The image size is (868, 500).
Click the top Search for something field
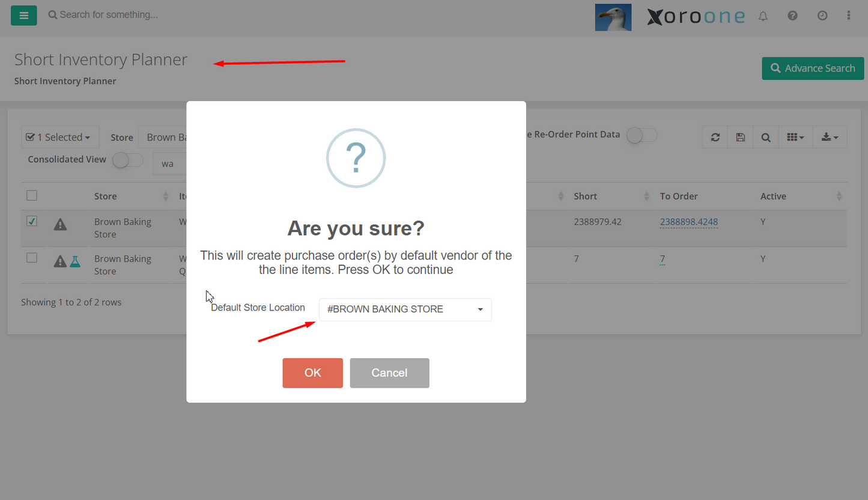[109, 14]
